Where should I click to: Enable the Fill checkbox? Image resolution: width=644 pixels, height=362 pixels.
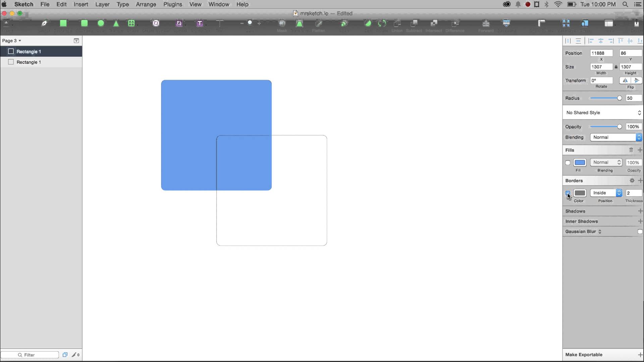568,163
